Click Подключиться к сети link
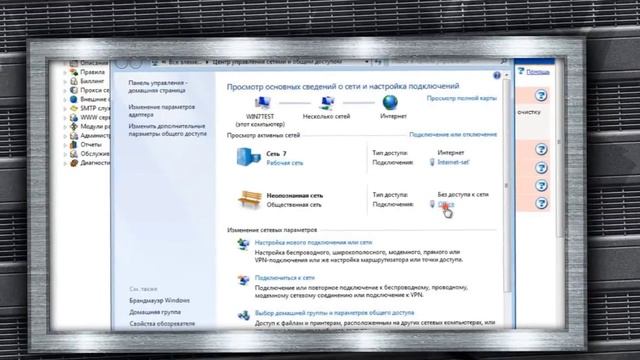The width and height of the screenshot is (640, 360). (x=285, y=278)
